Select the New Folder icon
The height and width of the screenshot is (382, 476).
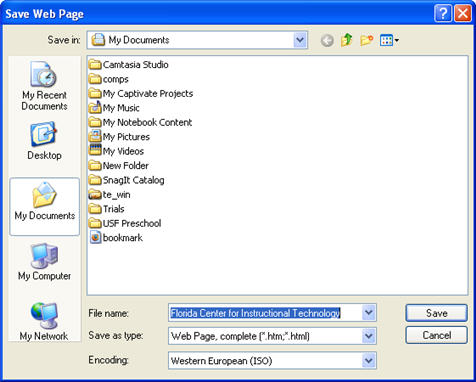tap(95, 165)
